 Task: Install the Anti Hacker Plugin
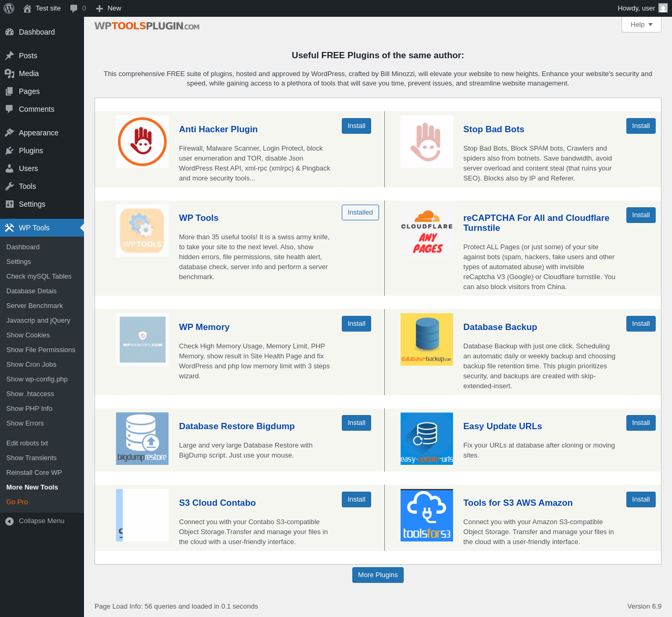click(x=356, y=126)
